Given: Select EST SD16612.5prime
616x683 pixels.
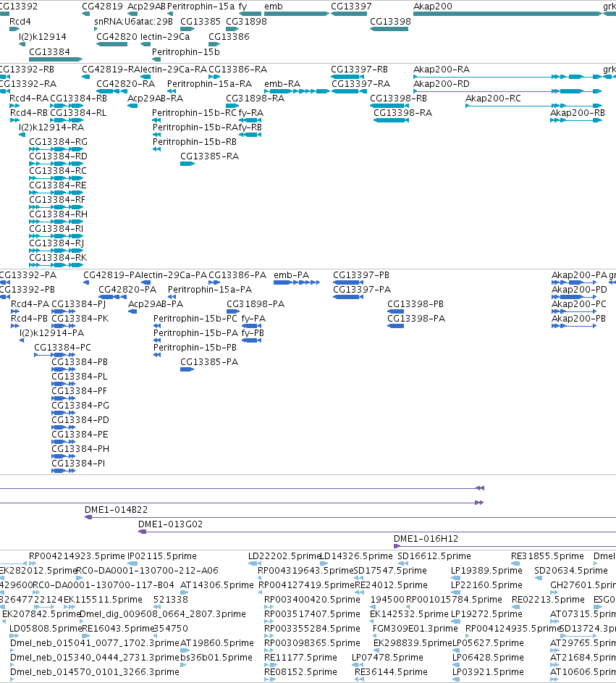Looking at the screenshot, I should point(434,556).
